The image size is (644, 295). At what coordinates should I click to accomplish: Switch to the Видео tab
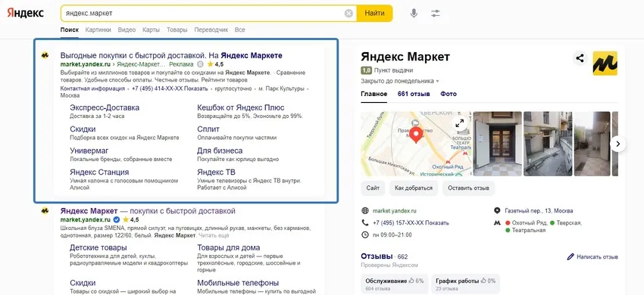(x=127, y=29)
